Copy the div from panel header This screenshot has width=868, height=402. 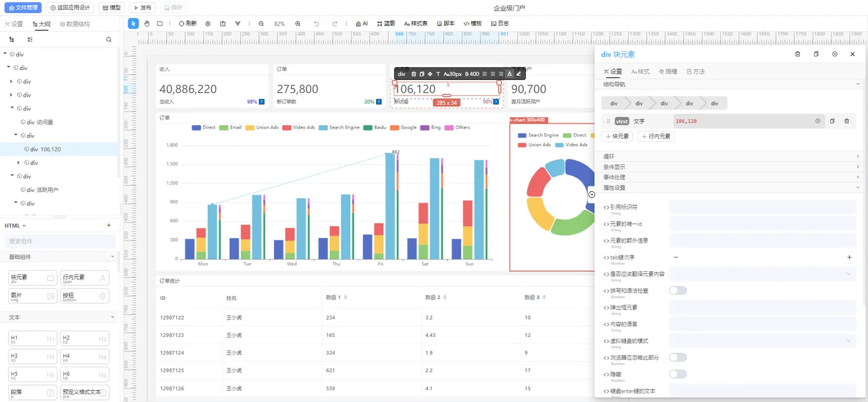point(816,55)
